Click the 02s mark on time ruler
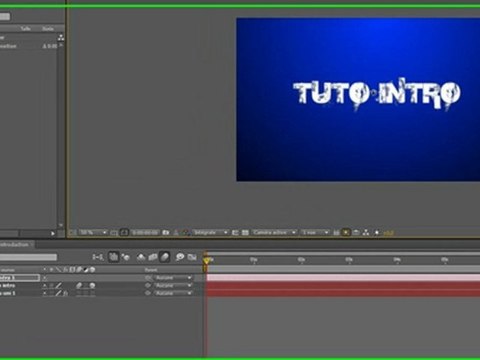 301,260
